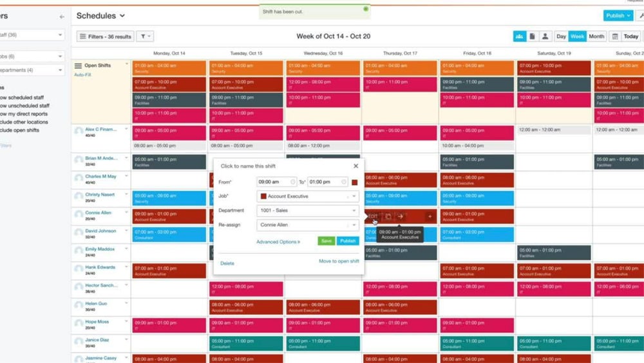The height and width of the screenshot is (363, 644).
Task: Switch to Day view
Action: pyautogui.click(x=561, y=36)
